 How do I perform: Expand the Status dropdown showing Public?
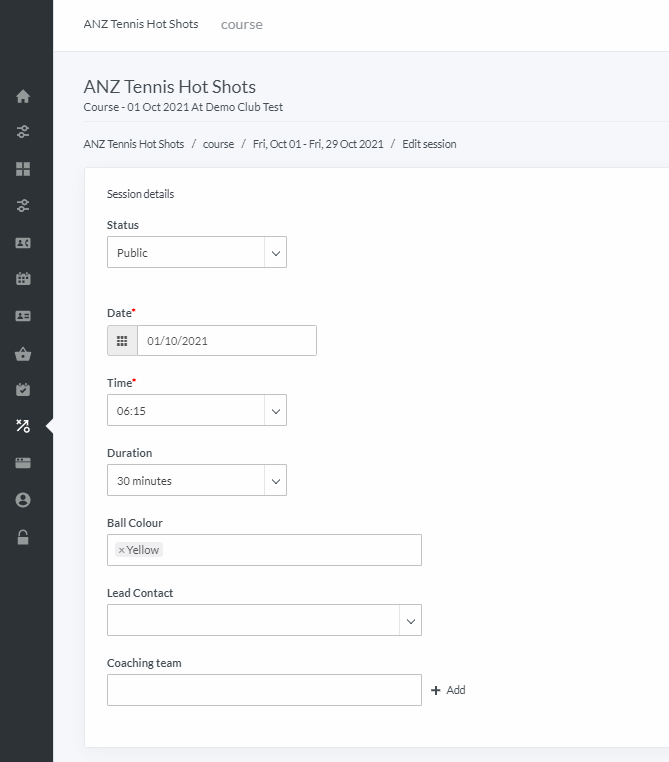point(197,252)
